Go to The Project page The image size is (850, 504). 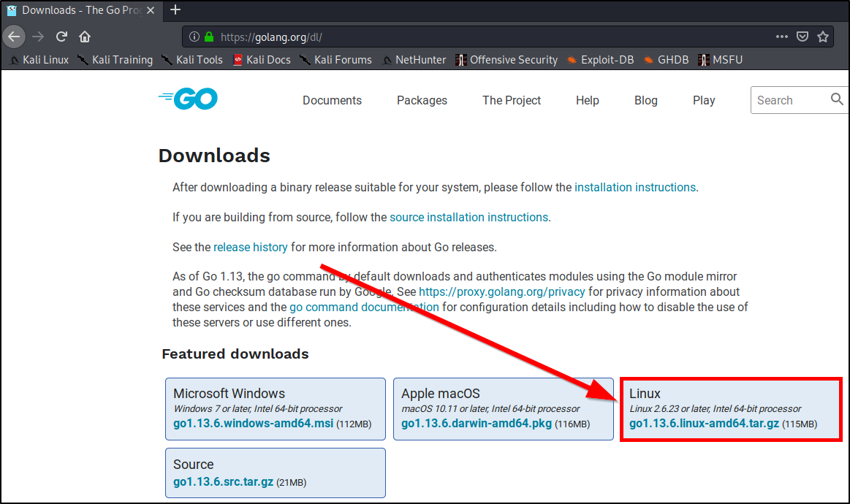[x=512, y=101]
